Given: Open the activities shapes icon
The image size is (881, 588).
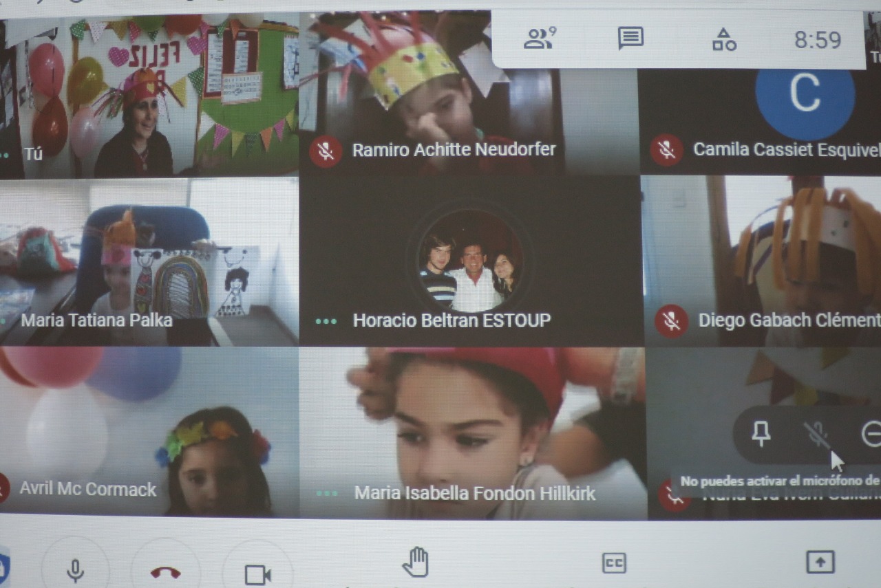Looking at the screenshot, I should (x=724, y=40).
